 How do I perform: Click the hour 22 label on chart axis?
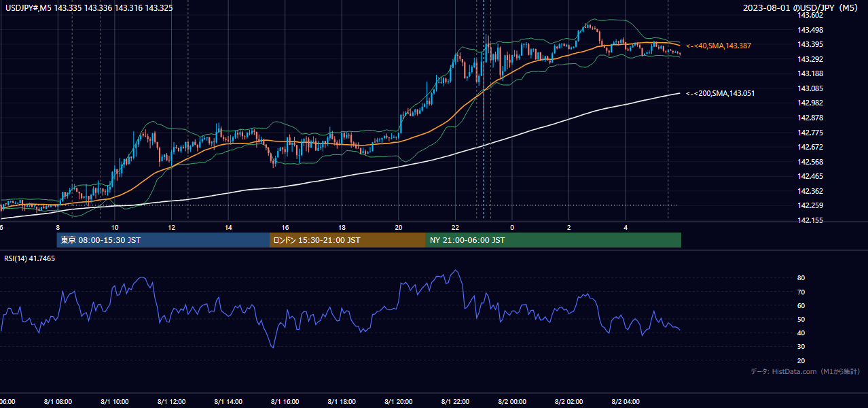pos(455,228)
